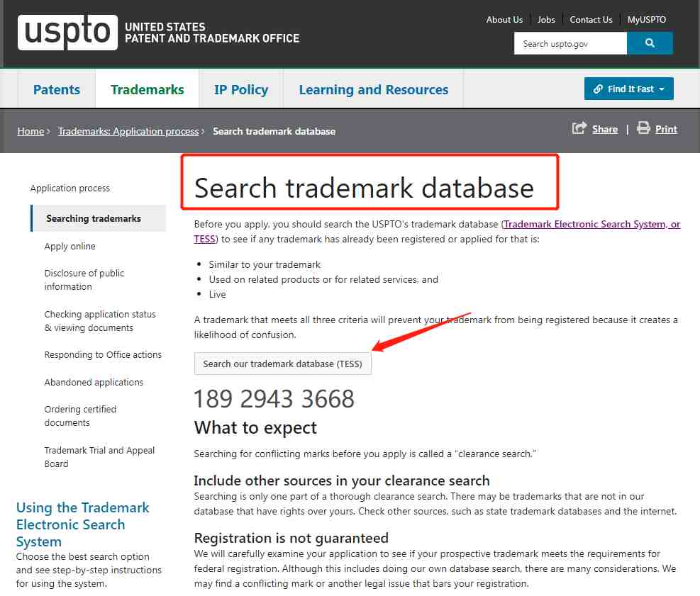Open the About Us link
Image resolution: width=700 pixels, height=596 pixels.
coord(504,20)
